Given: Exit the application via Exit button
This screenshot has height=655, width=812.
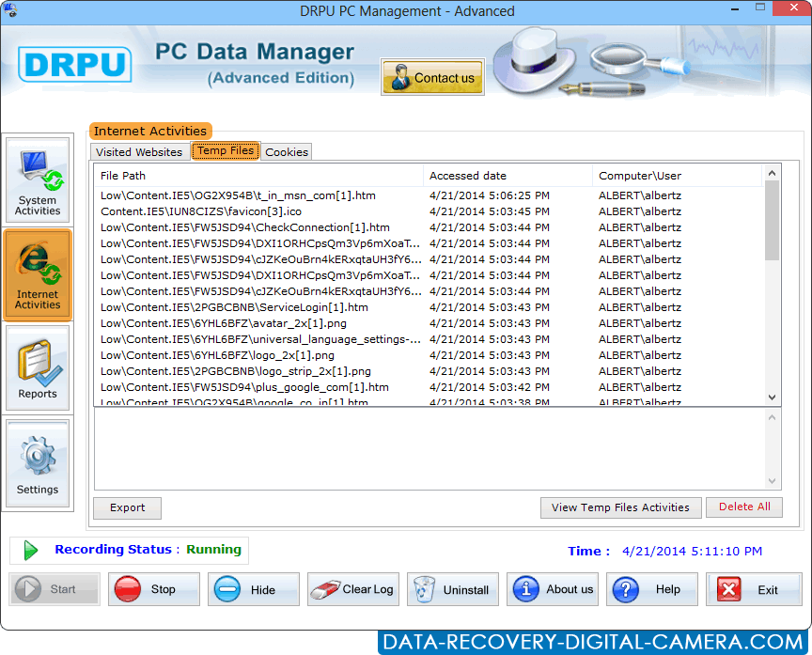Looking at the screenshot, I should pyautogui.click(x=754, y=589).
